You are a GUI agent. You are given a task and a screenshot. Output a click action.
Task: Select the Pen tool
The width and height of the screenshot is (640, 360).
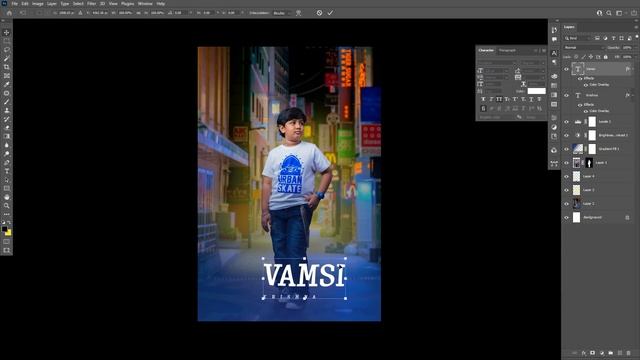(7, 162)
